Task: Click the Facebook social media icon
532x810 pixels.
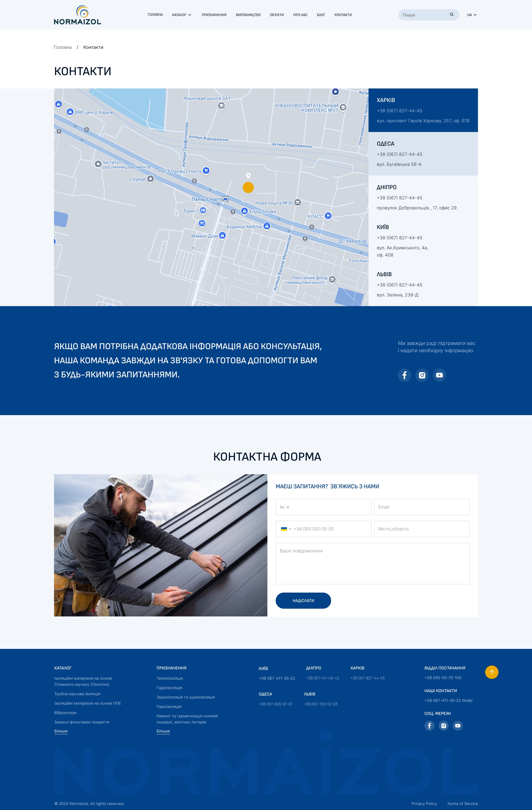Action: coord(404,375)
